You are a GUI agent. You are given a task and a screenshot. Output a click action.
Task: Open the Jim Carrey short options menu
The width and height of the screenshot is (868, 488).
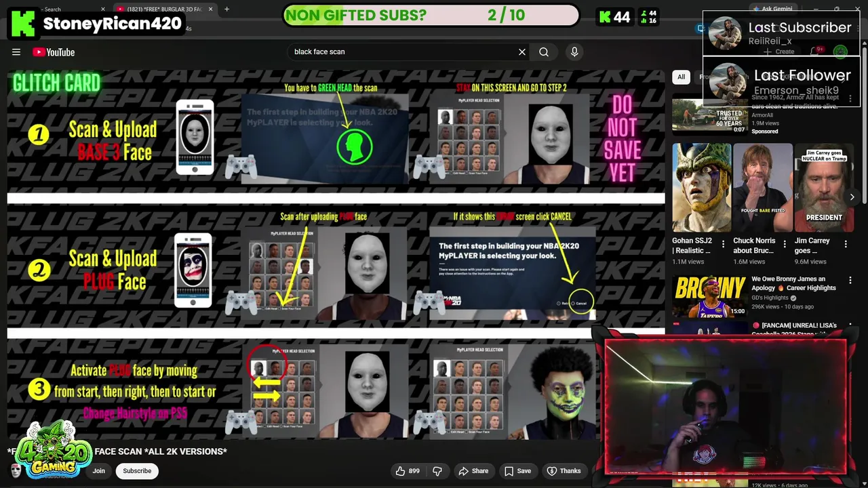846,244
